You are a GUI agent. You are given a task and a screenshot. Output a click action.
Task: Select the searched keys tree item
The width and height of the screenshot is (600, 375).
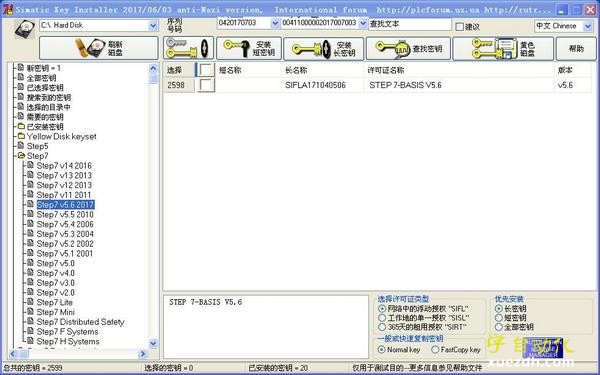[49, 97]
